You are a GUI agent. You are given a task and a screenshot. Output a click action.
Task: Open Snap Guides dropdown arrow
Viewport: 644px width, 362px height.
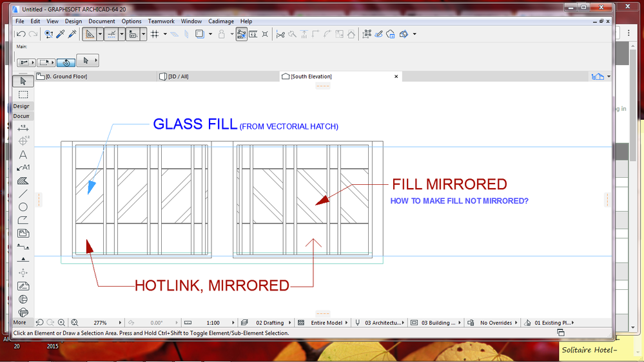[122, 34]
